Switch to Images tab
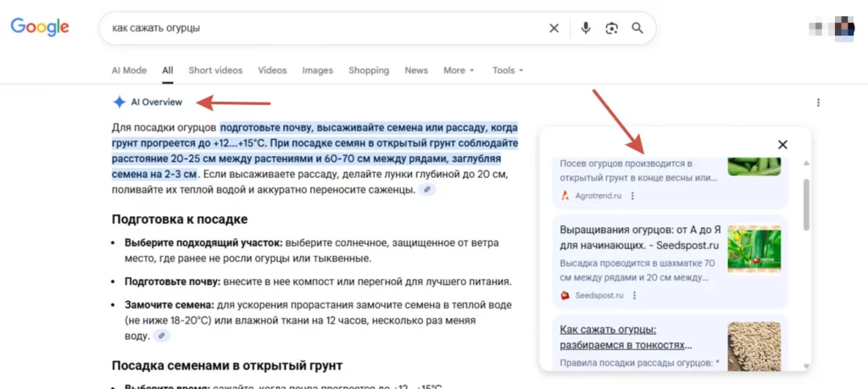 (x=318, y=70)
